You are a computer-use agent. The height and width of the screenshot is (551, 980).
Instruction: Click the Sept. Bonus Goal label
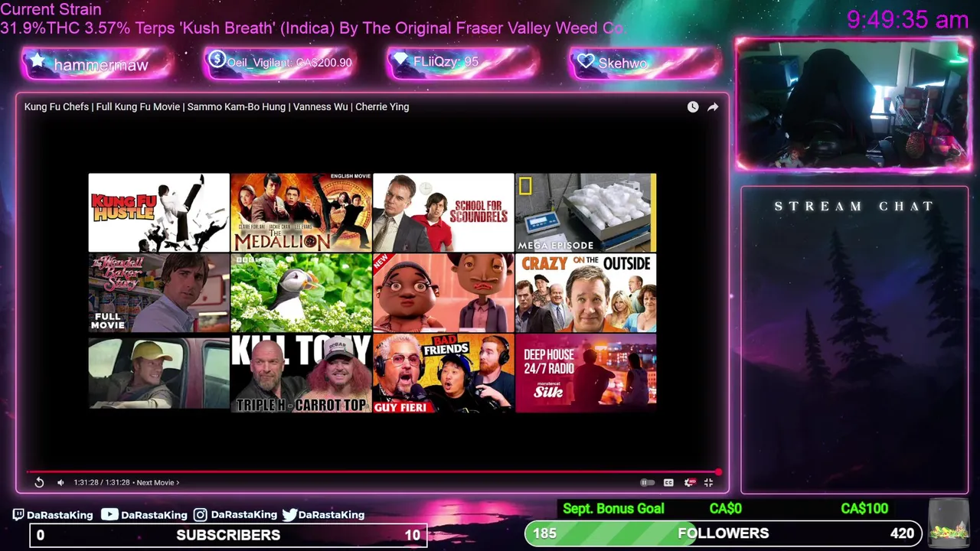click(613, 509)
